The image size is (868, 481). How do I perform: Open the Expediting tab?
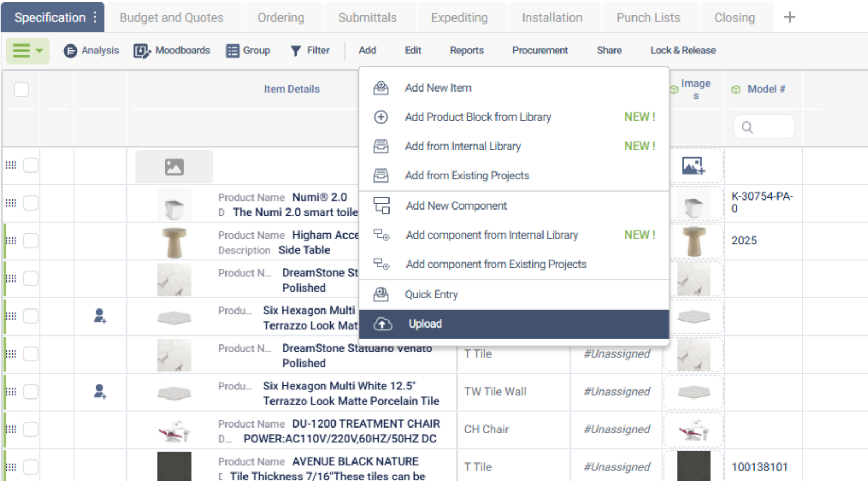pos(459,17)
